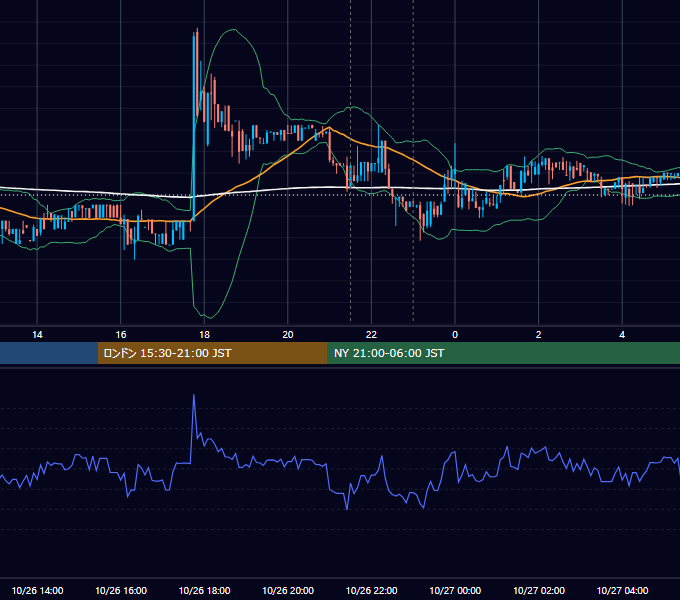Viewport: 680px width, 600px height.
Task: Click the hour label 0 on time axis
Action: tap(455, 335)
